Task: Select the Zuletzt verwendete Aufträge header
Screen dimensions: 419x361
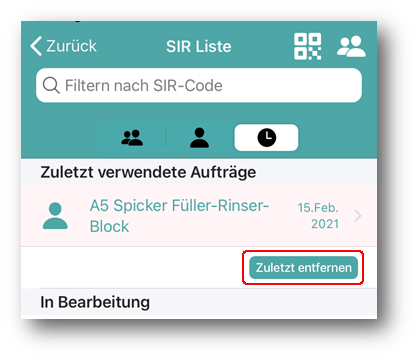Action: (x=148, y=172)
